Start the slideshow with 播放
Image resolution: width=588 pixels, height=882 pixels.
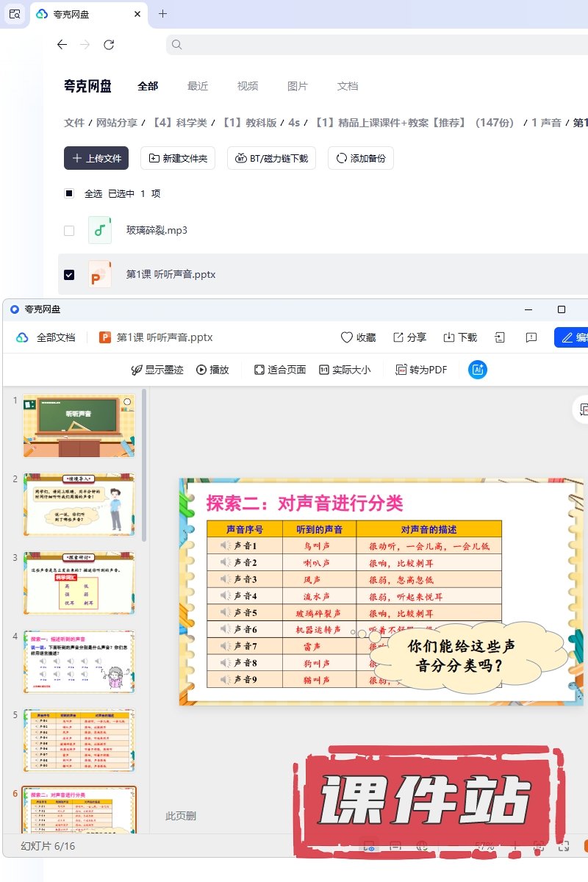212,370
